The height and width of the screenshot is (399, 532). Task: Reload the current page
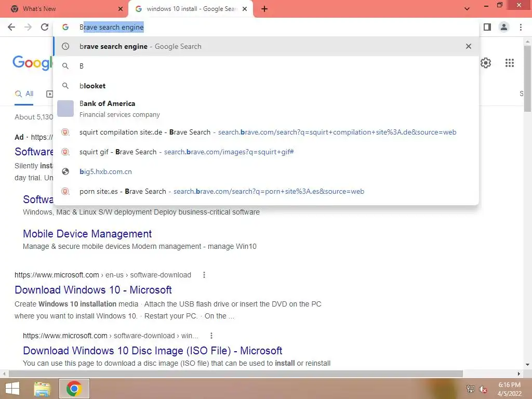coord(45,27)
